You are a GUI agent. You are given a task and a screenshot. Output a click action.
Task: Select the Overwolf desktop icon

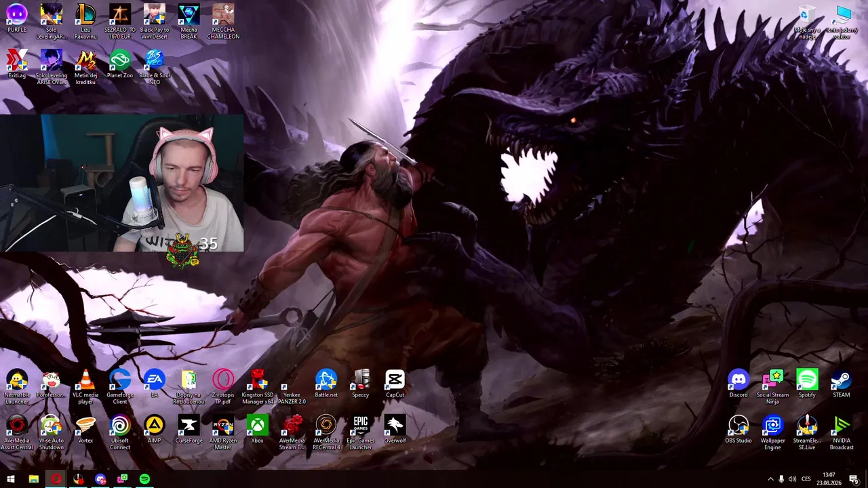[395, 430]
